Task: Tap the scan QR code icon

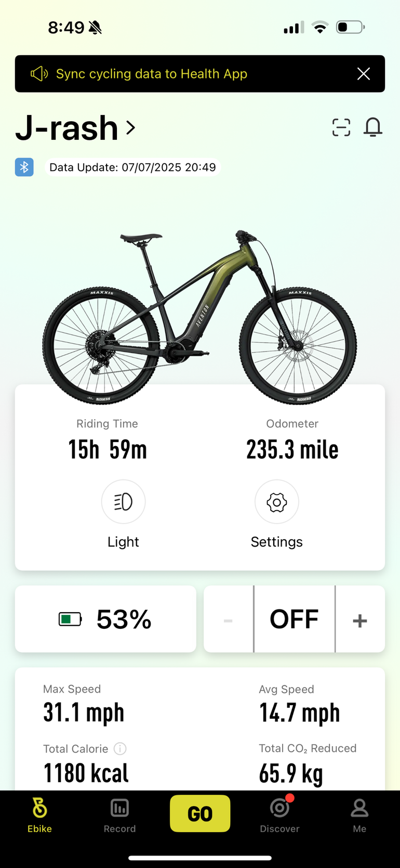Action: point(341,127)
